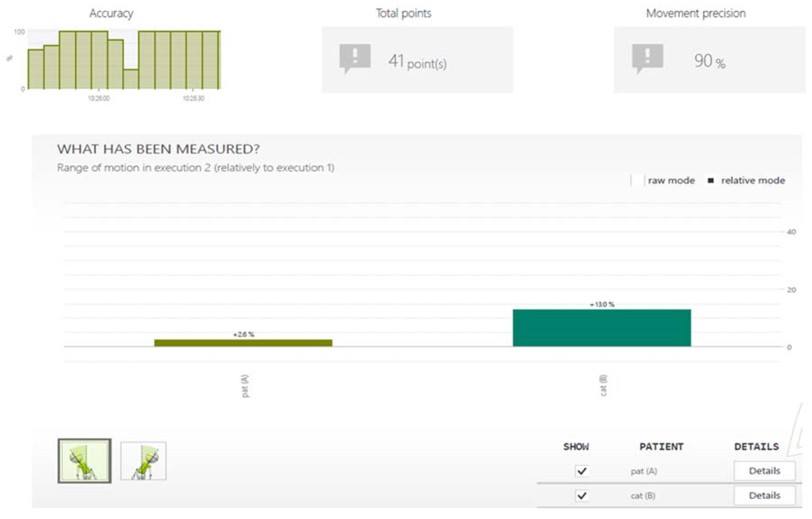Viewport: 812px width, 519px height.
Task: Select the first exercise pose thumbnail
Action: coord(84,461)
